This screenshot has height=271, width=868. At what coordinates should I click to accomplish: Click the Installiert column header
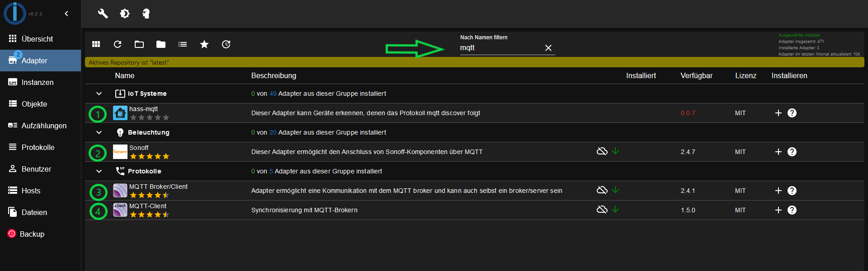pyautogui.click(x=641, y=76)
